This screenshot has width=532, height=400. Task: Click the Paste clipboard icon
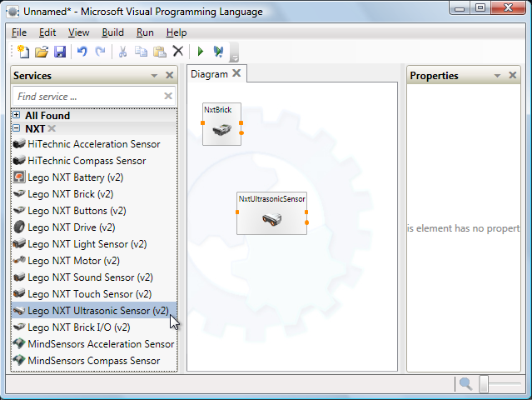160,52
